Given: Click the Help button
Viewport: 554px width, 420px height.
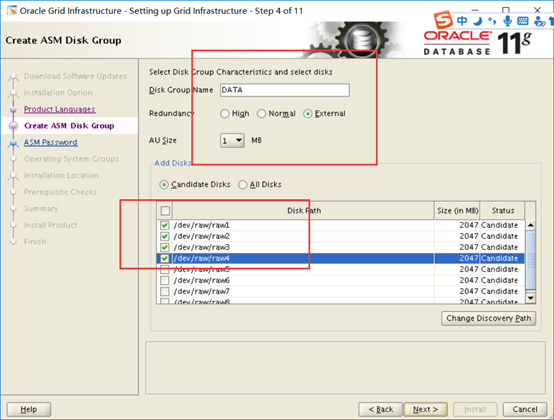Looking at the screenshot, I should click(x=29, y=409).
